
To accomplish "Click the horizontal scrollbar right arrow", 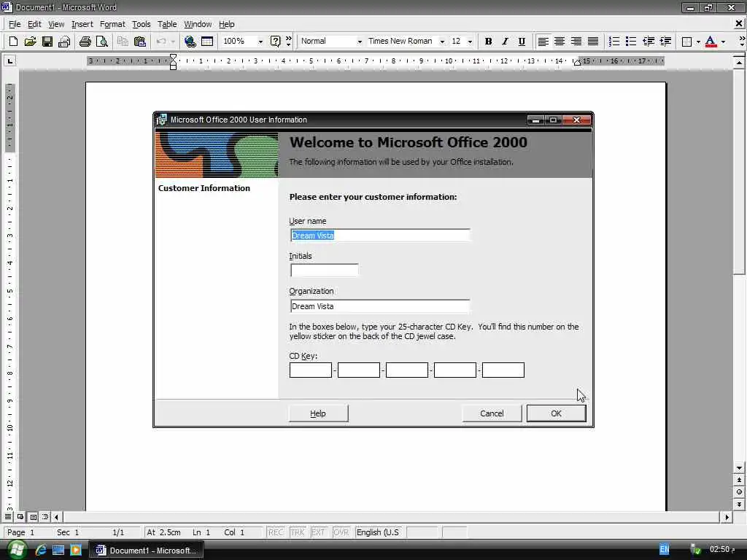I will [x=727, y=517].
